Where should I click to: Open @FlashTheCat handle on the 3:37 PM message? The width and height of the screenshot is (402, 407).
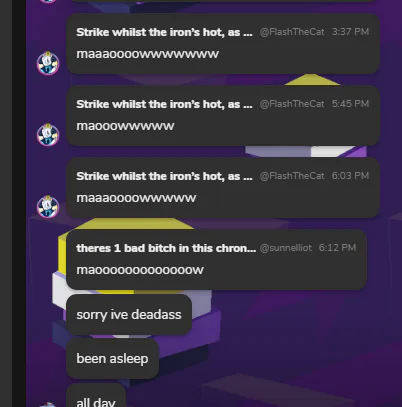pos(292,32)
